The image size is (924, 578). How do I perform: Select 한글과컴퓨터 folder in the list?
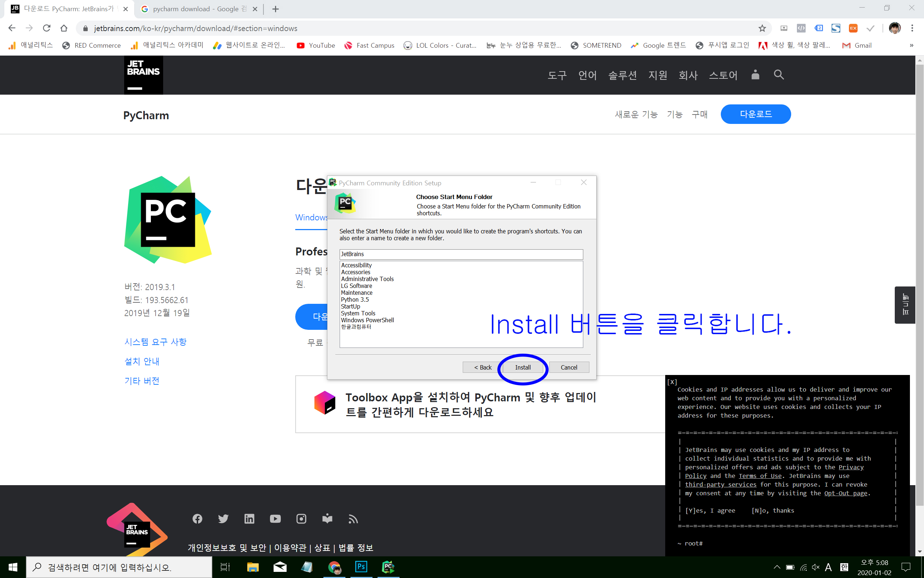click(x=356, y=327)
